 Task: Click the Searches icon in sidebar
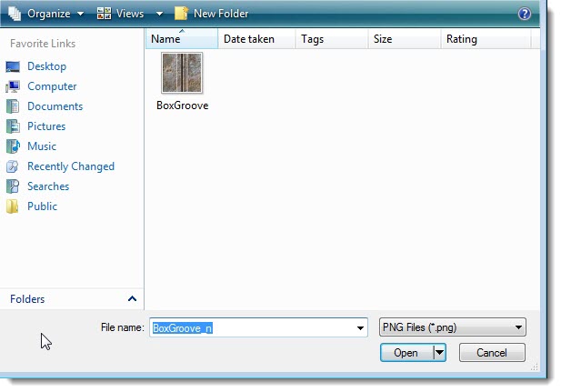(13, 186)
